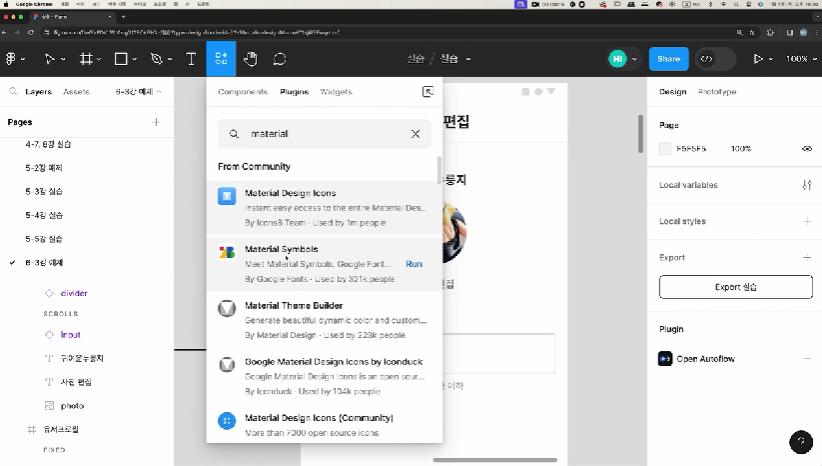Add a new page

pos(156,122)
